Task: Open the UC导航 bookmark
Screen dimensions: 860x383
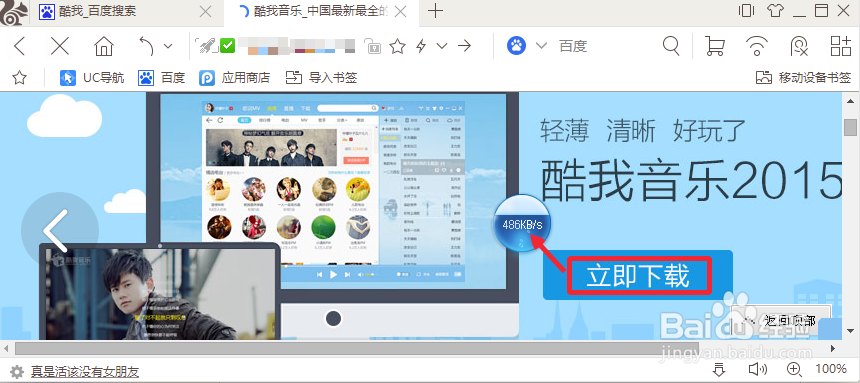Action: (x=92, y=78)
